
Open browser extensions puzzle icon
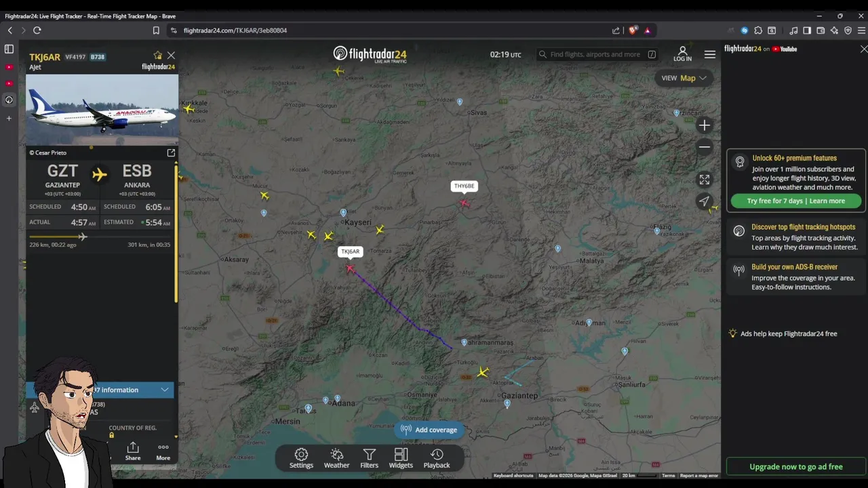(758, 30)
